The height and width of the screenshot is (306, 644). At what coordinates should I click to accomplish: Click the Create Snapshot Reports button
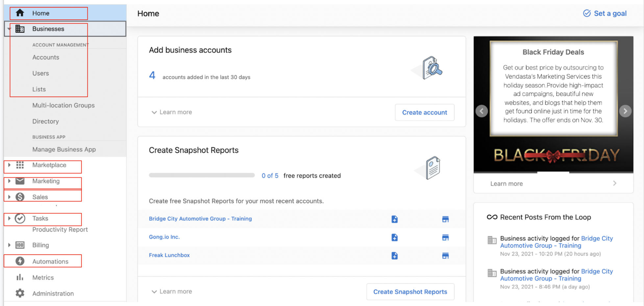(x=410, y=292)
